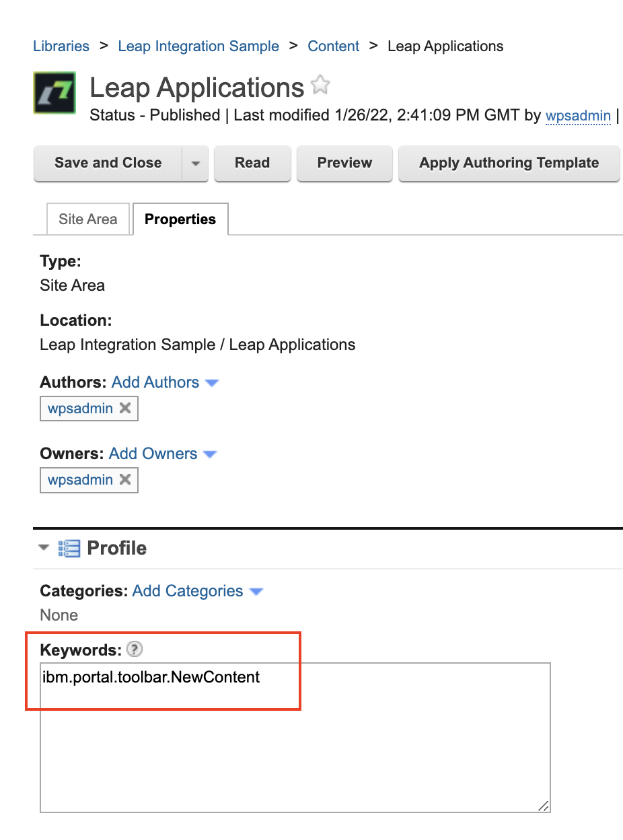Remove wpsadmin from Authors with the X

point(124,408)
